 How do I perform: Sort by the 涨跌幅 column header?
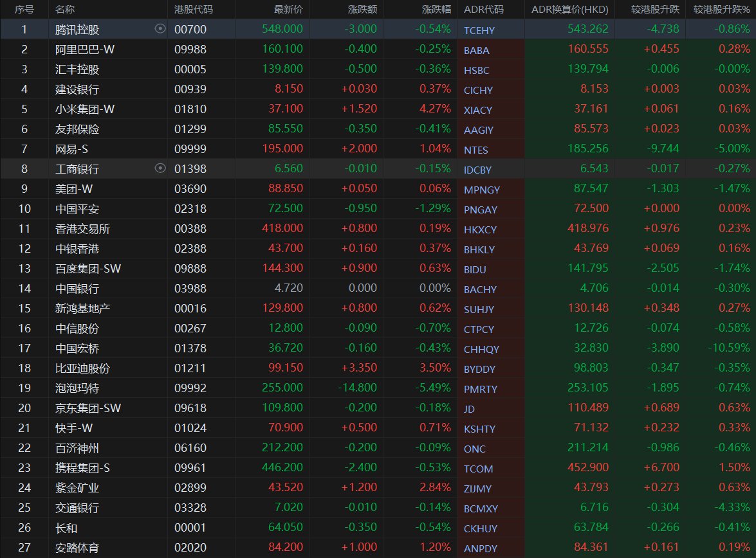(x=436, y=10)
